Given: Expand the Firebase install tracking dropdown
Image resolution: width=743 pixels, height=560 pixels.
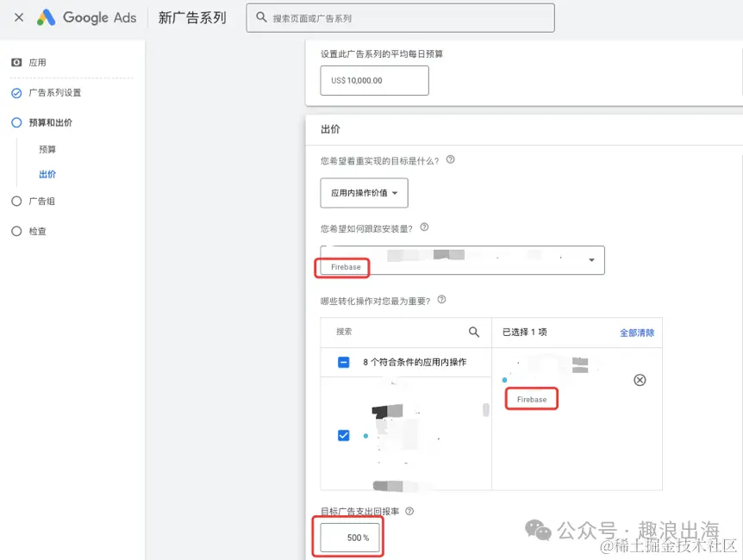Looking at the screenshot, I should coord(590,259).
